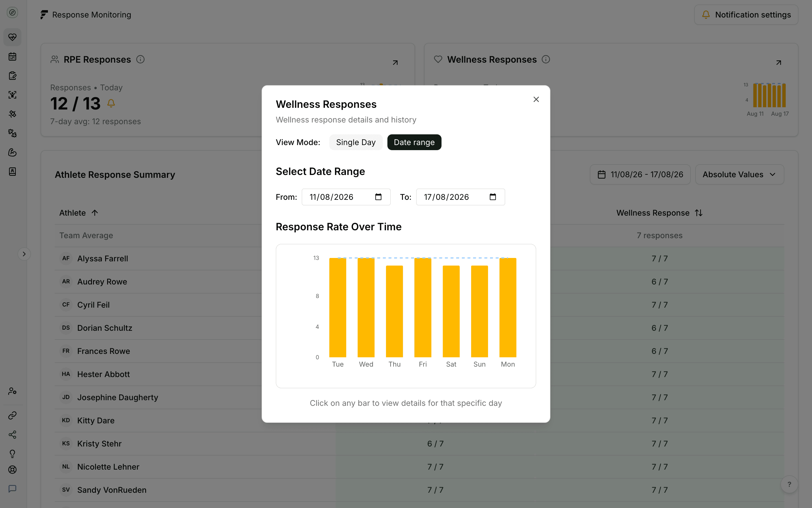This screenshot has height=508, width=812.
Task: Open the 11/08/26 - 17/08/26 date range picker
Action: (x=640, y=174)
